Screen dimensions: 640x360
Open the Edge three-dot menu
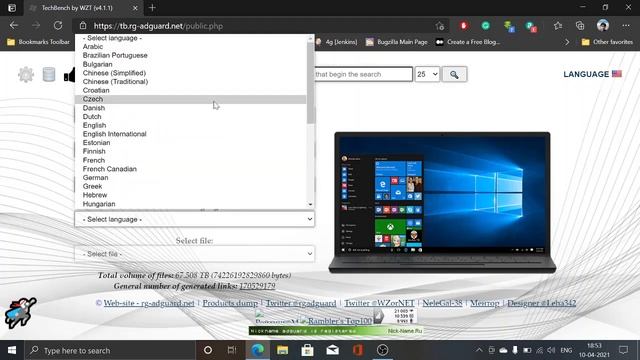coord(626,26)
